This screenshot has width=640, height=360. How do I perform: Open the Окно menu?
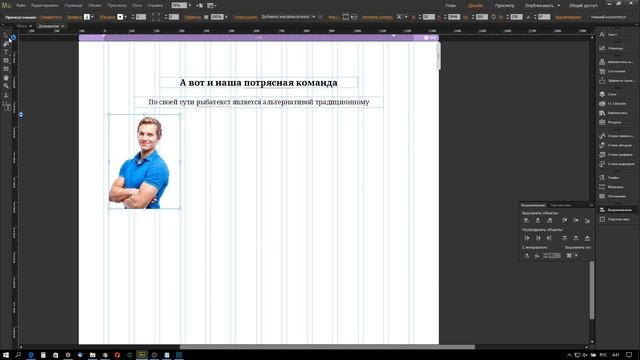pyautogui.click(x=137, y=6)
